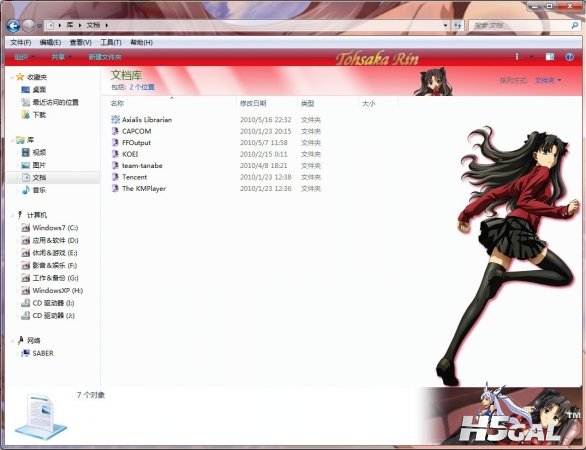Toggle the preview pane icon
Screen dimensions: 586x450
tap(549, 57)
